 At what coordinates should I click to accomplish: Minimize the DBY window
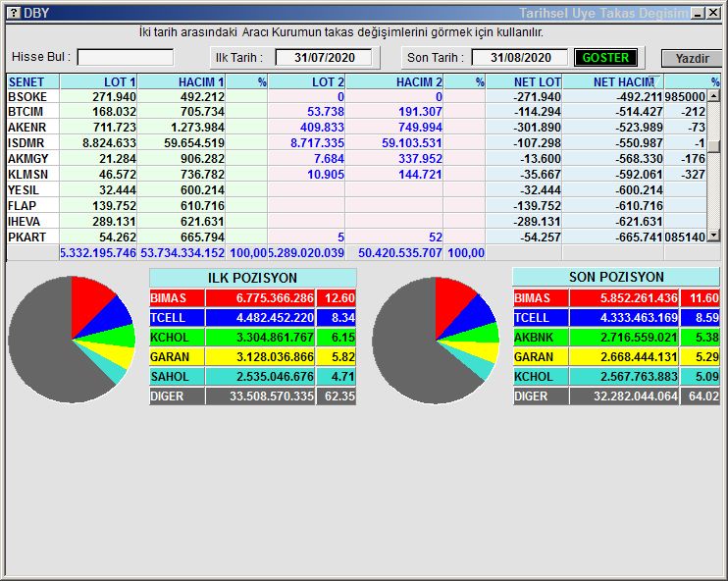pos(698,14)
